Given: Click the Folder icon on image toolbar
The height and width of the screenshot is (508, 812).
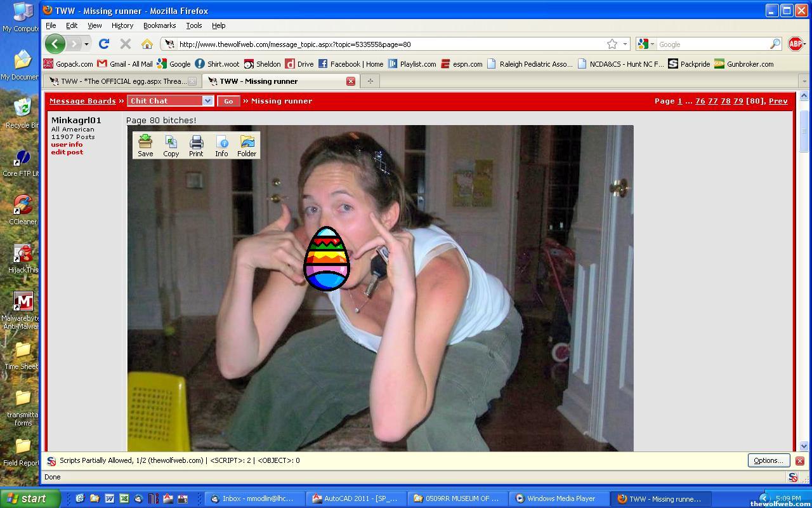Looking at the screenshot, I should coord(247,145).
